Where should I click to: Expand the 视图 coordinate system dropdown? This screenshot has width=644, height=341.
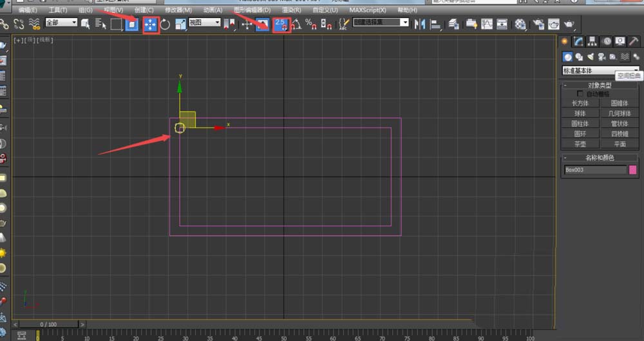coord(204,23)
